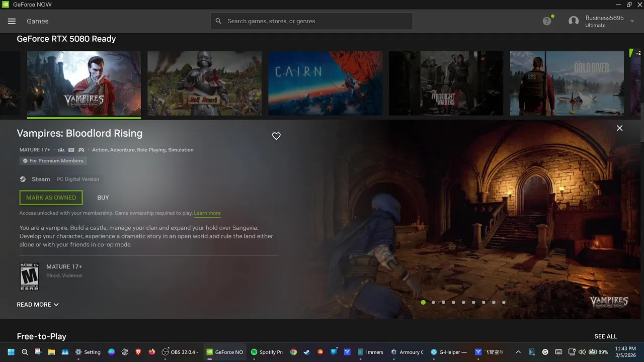
Task: Select the Half Sword game tile
Action: (204, 83)
